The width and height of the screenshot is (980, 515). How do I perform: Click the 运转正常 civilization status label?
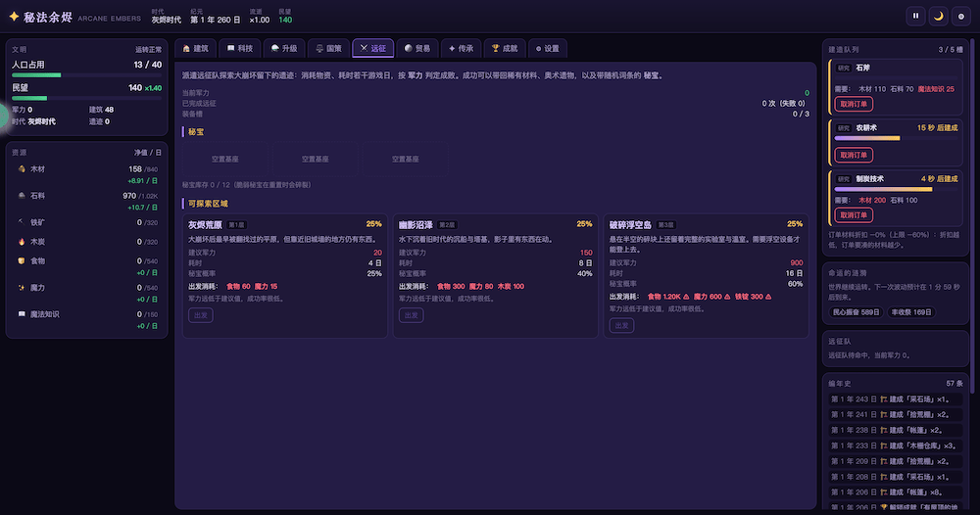[x=148, y=50]
